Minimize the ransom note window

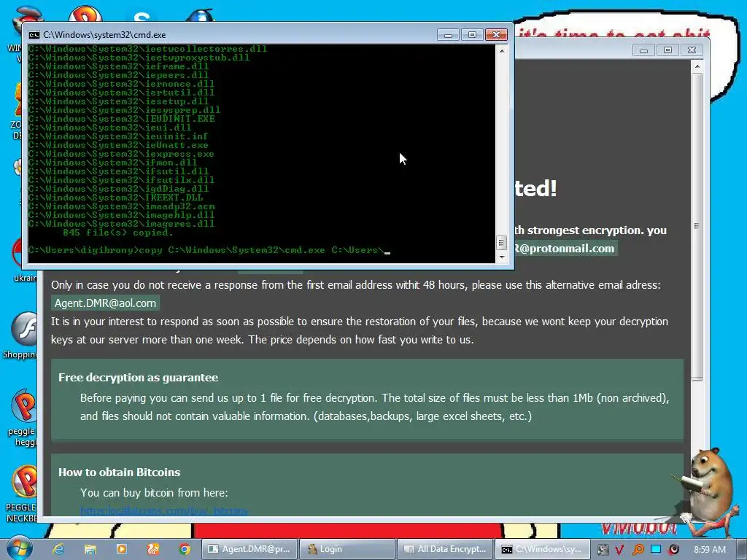643,50
